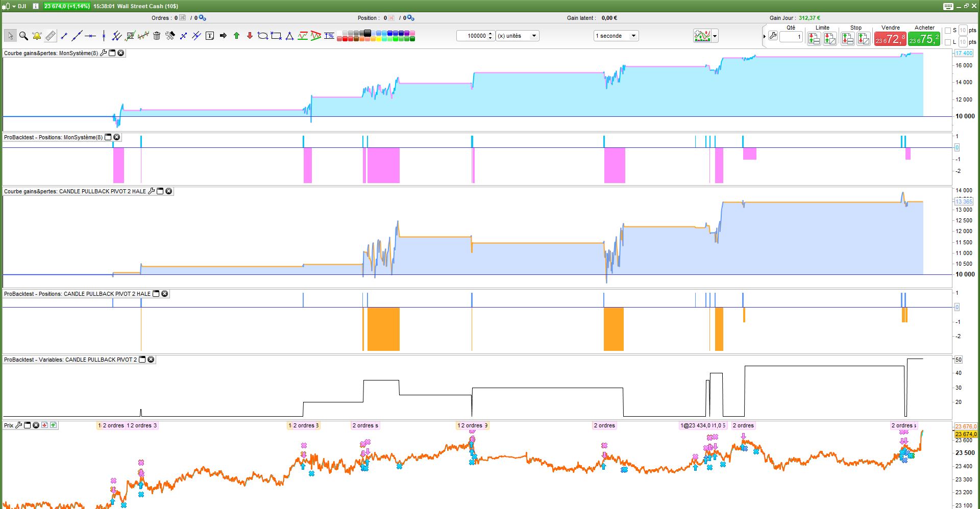Click the green Acheter buy button
The height and width of the screenshot is (509, 980).
(x=924, y=39)
